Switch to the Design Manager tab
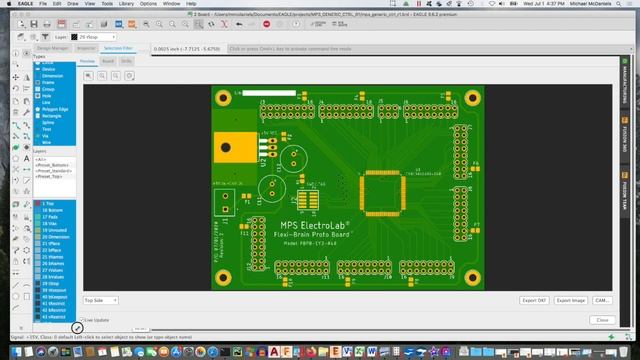The width and height of the screenshot is (640, 360). coord(53,49)
